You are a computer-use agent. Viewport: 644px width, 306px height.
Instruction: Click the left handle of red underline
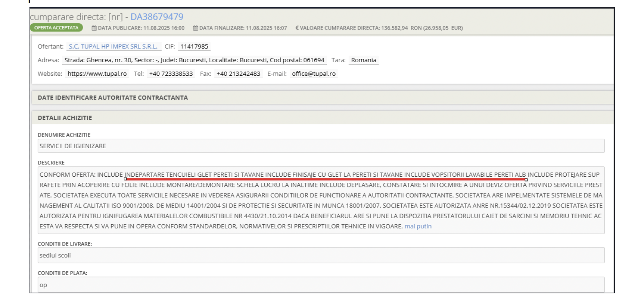tap(125, 179)
